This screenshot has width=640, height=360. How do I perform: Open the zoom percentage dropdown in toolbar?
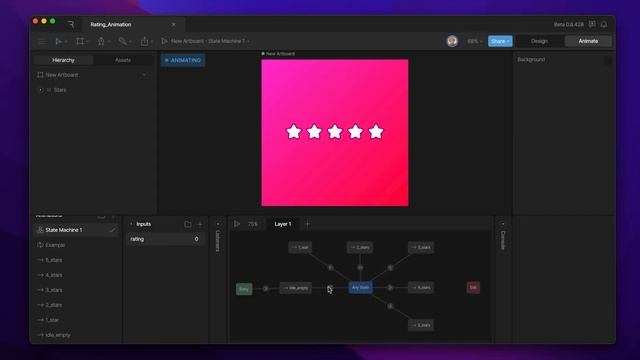tap(475, 41)
